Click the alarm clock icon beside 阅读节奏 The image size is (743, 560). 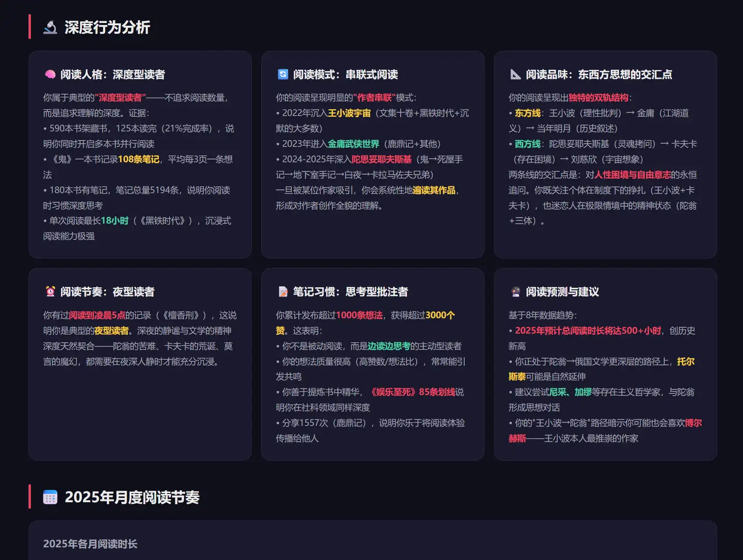click(x=50, y=292)
